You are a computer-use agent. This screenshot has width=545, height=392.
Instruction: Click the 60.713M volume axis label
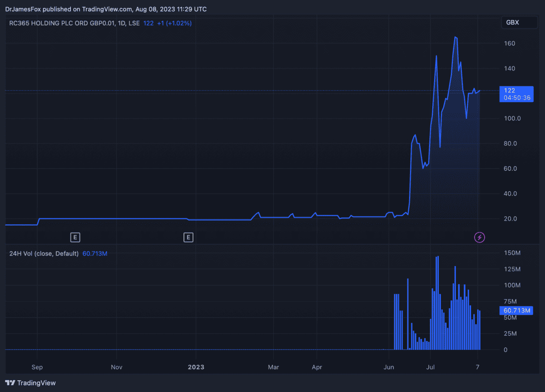(x=515, y=311)
